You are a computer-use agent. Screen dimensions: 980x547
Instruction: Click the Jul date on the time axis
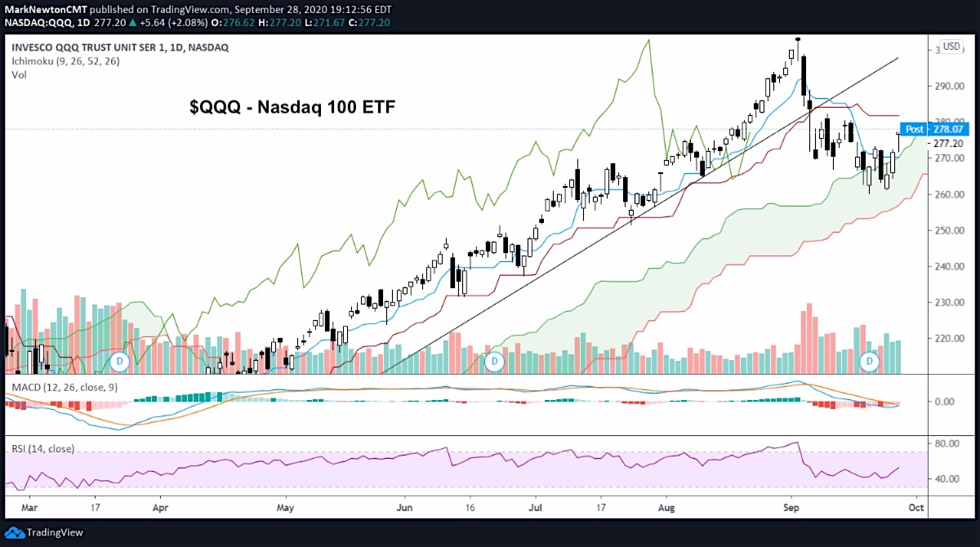[x=536, y=506]
